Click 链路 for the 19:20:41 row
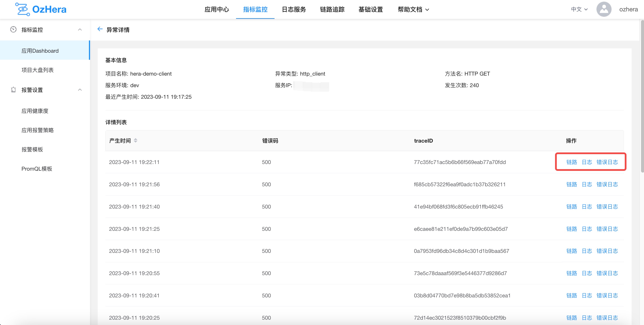644x325 pixels. (x=572, y=295)
